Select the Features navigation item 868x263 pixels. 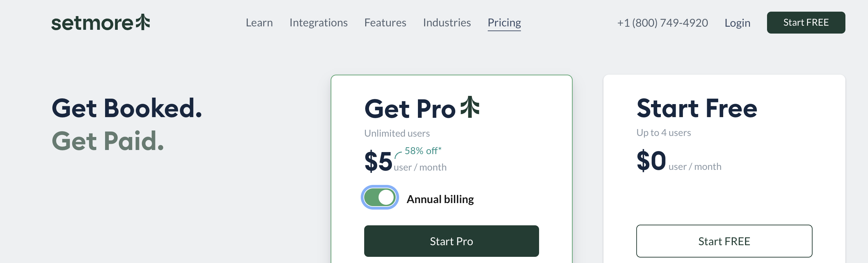(x=385, y=23)
